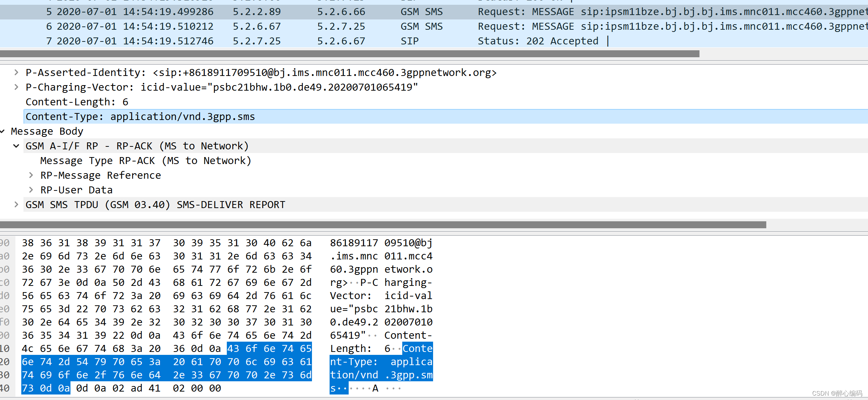Expand the P-Asserted-Identity header field
868x400 pixels.
coord(16,72)
